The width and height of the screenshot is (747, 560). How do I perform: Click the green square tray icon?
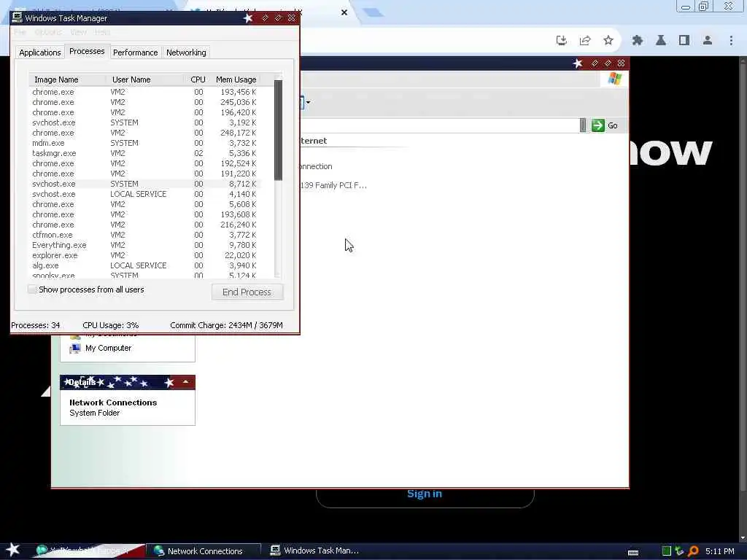667,551
